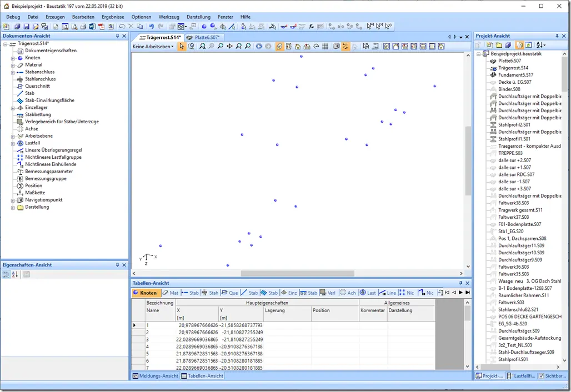The width and height of the screenshot is (571, 392).
Task: Select Stahlprofil2.S01 in project tree
Action: point(514,124)
